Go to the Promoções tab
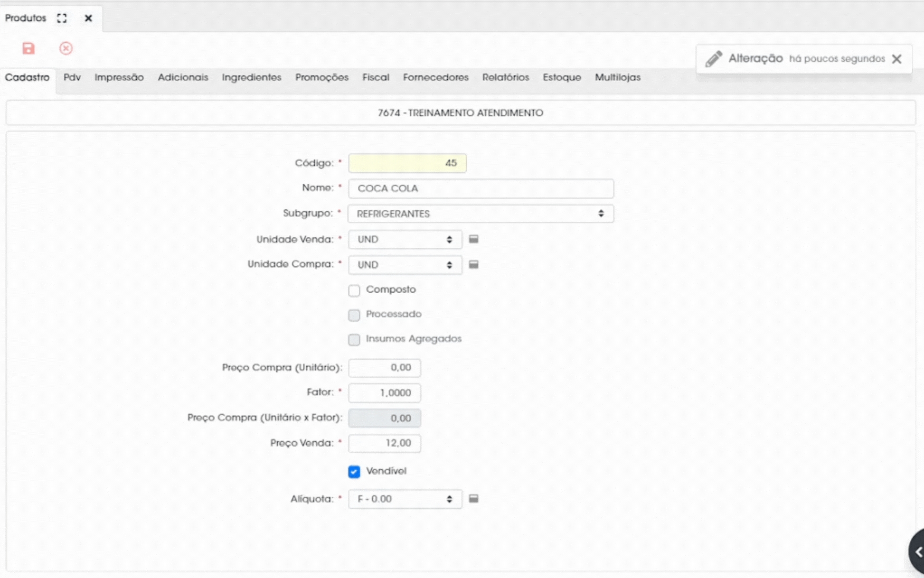924x578 pixels. (322, 78)
